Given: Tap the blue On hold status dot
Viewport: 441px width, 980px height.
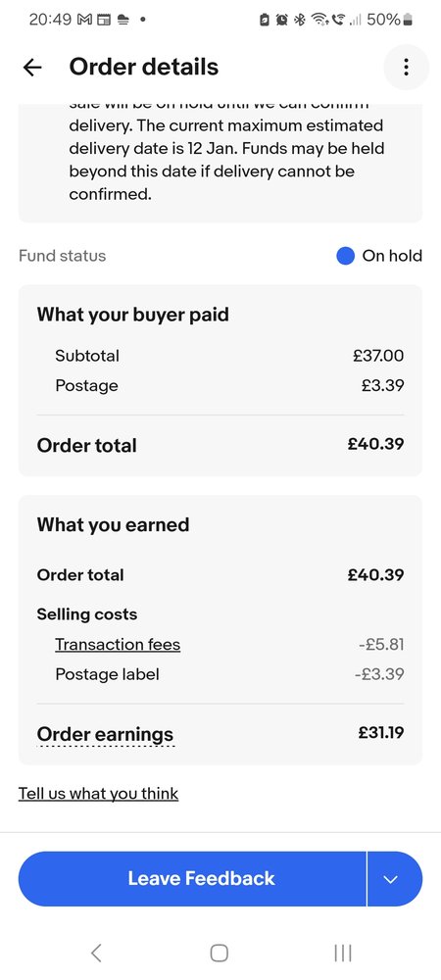Looking at the screenshot, I should (345, 256).
